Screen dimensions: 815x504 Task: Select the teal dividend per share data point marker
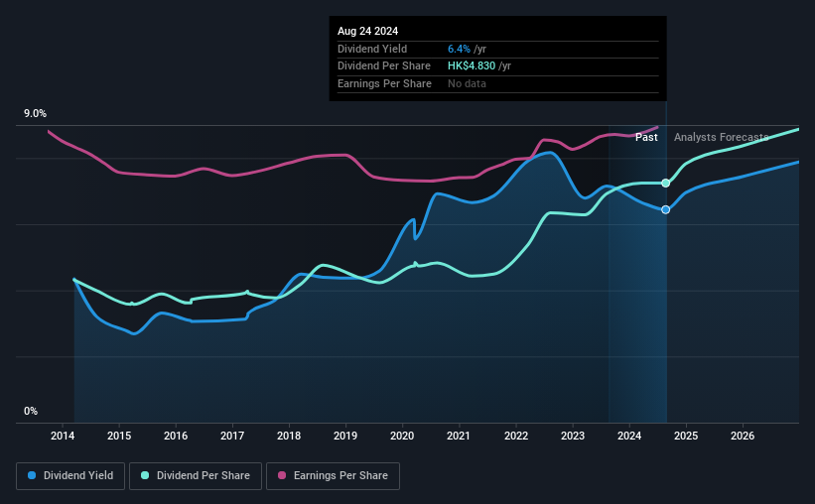point(665,183)
